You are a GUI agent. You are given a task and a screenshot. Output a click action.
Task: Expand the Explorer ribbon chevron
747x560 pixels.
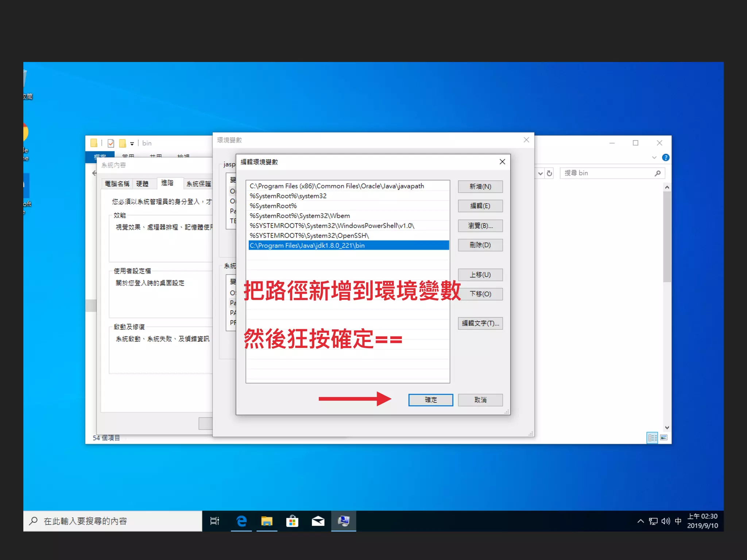click(654, 157)
